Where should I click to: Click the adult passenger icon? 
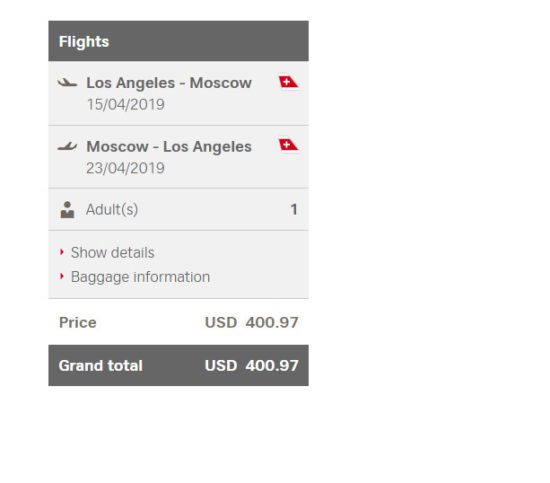(x=67, y=210)
